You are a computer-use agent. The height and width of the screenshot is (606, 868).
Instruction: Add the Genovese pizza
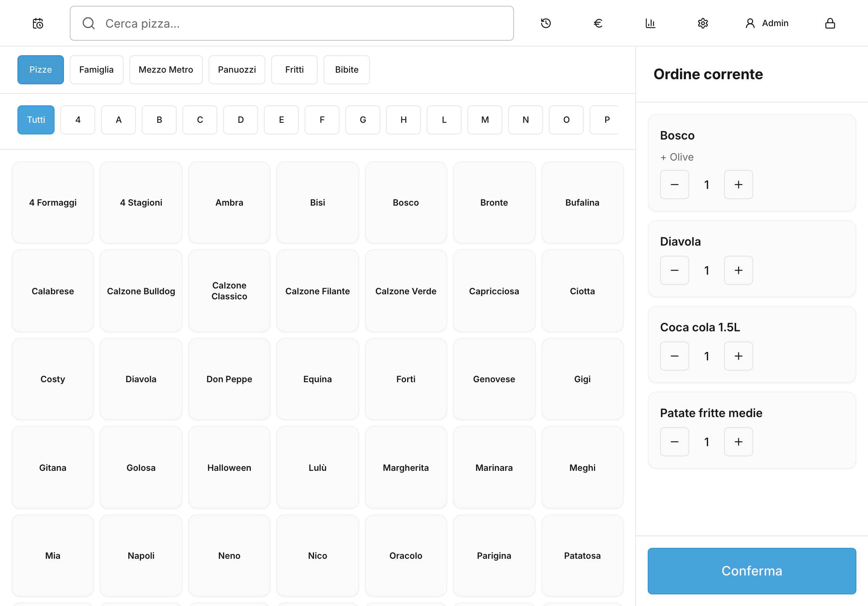click(494, 379)
